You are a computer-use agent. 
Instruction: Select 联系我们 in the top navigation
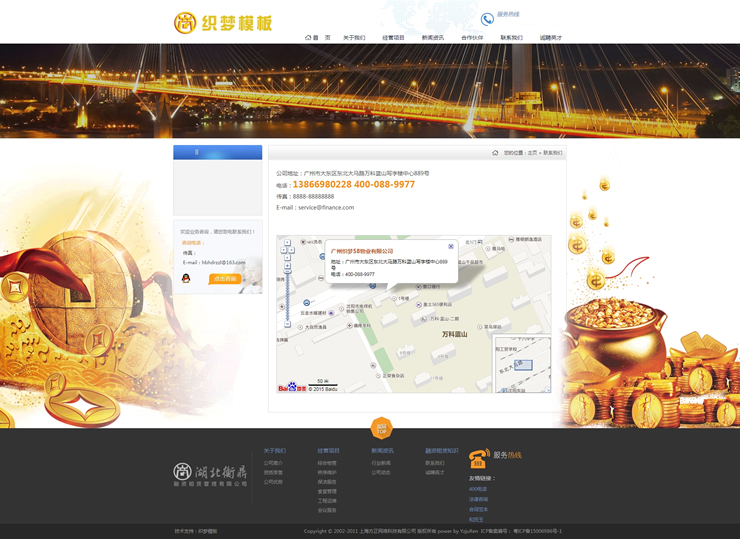click(511, 37)
